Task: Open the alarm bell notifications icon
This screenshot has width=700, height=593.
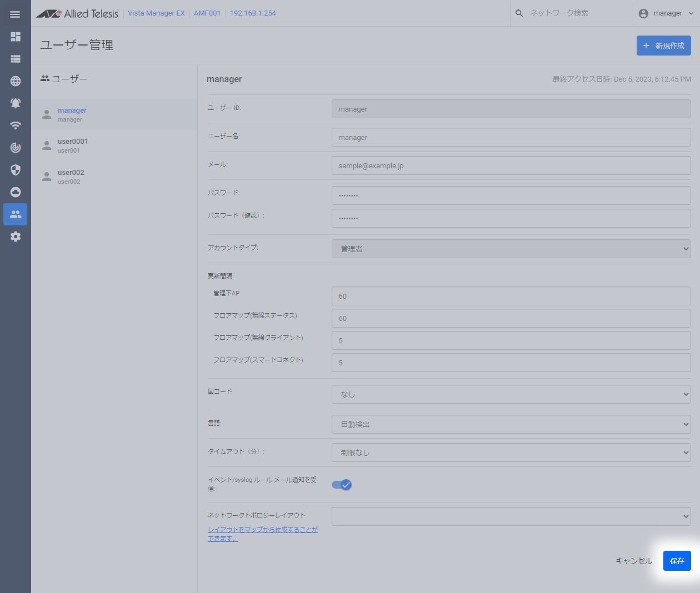Action: point(16,103)
